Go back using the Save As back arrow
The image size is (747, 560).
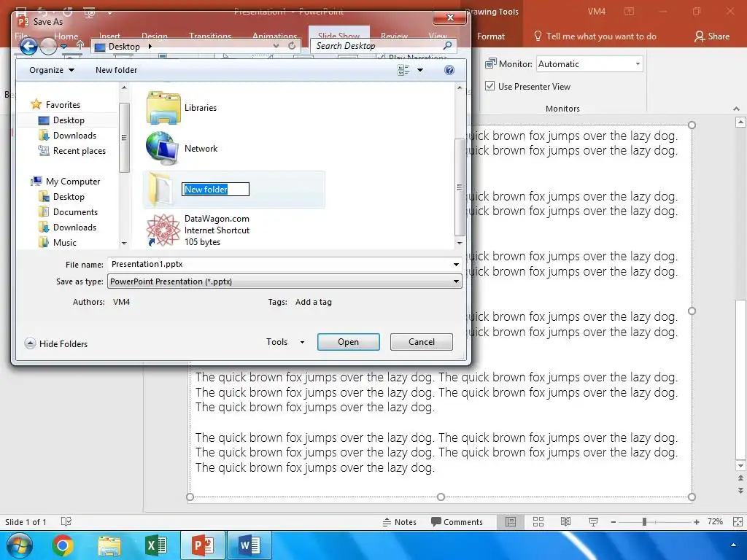[28, 46]
